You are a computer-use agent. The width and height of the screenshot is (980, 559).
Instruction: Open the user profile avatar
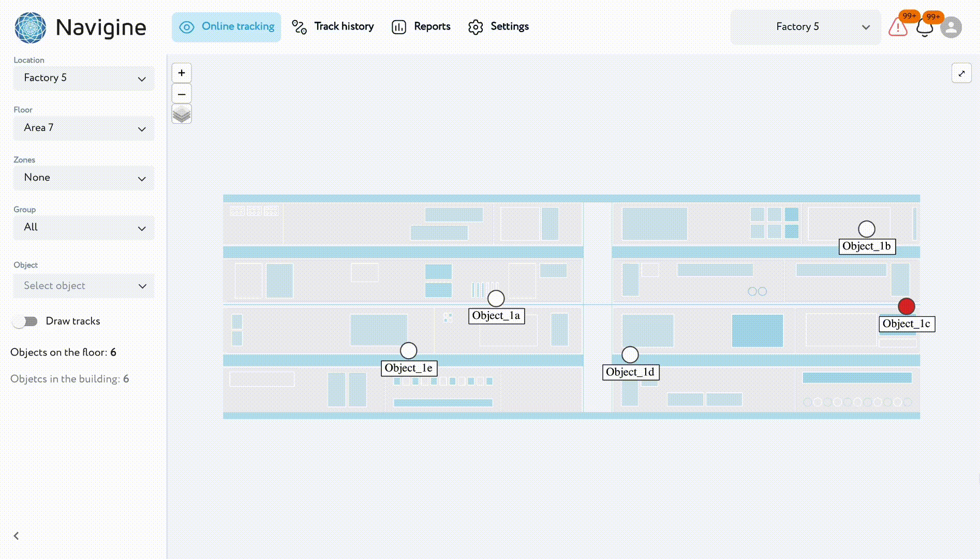951,27
